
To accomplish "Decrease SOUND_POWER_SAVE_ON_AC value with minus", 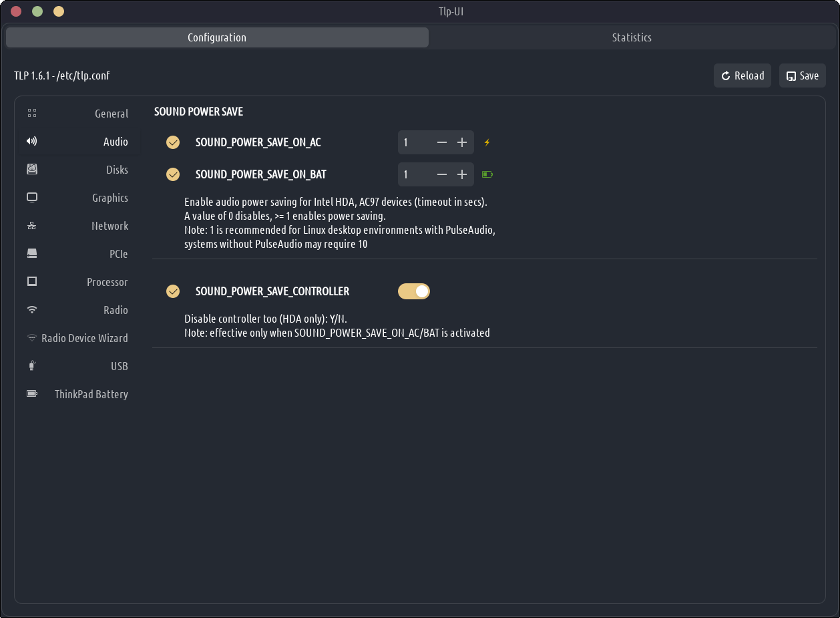I will click(x=442, y=142).
